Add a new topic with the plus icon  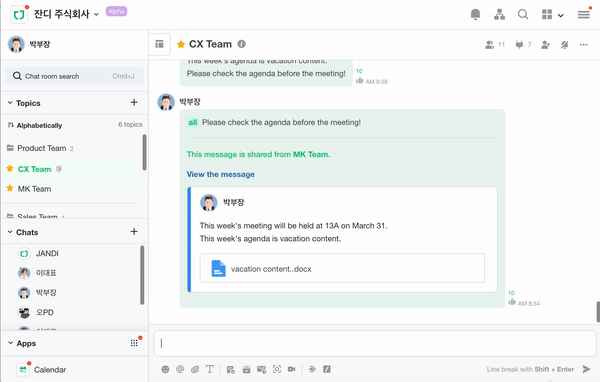click(x=134, y=103)
